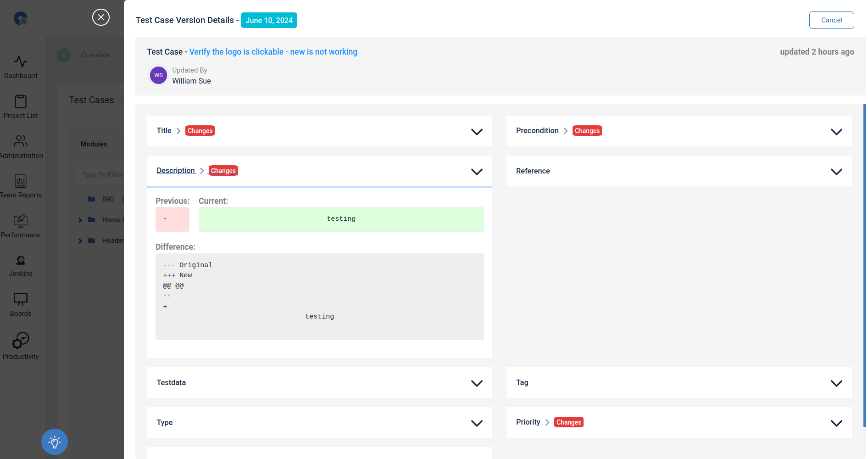
Task: Open the test case title link
Action: [273, 52]
